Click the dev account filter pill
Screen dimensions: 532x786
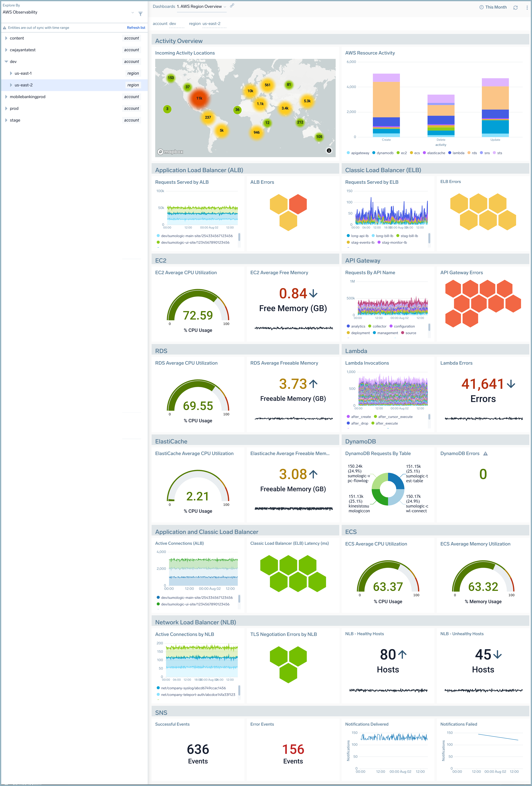tap(173, 24)
